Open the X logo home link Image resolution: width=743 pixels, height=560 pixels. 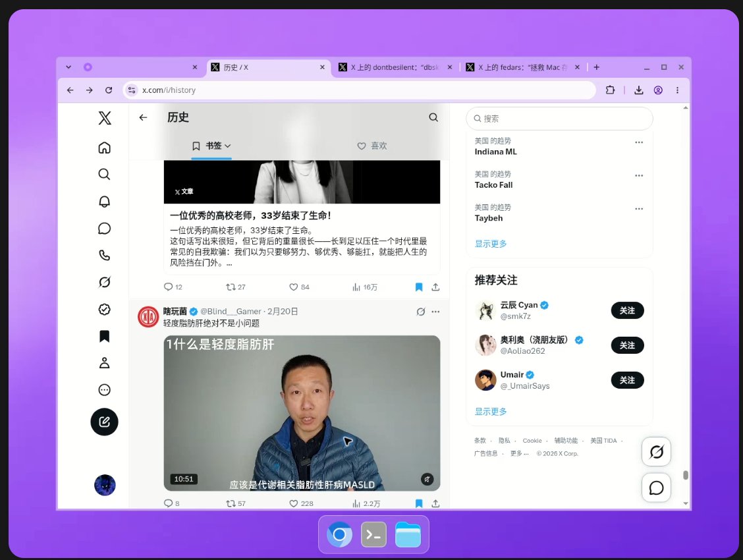coord(105,117)
